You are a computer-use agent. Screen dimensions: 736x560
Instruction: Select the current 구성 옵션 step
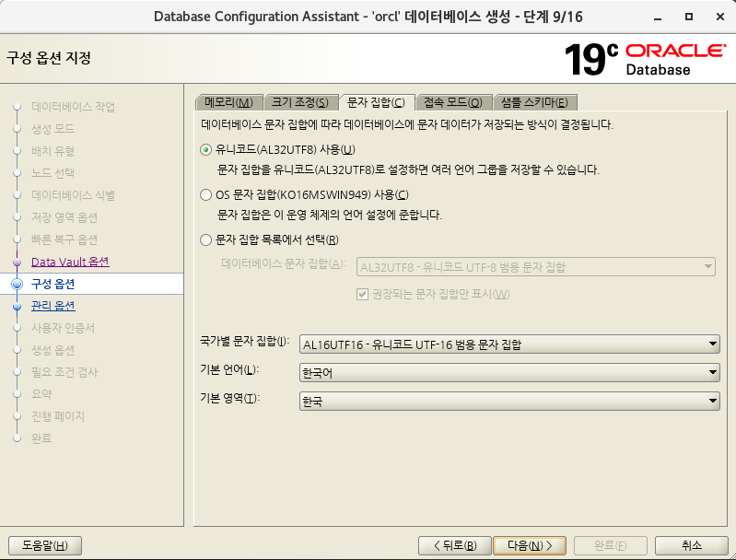click(x=53, y=284)
